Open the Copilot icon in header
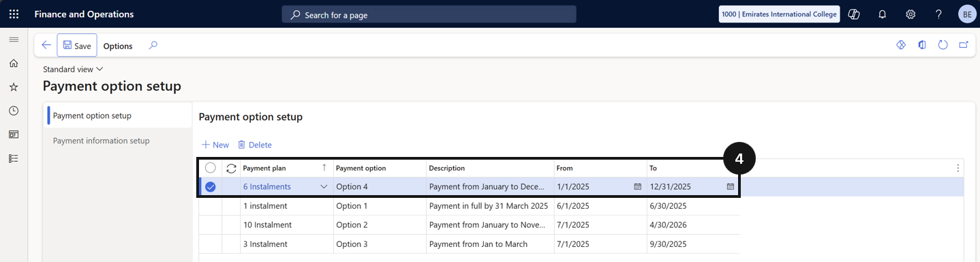This screenshot has width=980, height=262. (x=854, y=14)
